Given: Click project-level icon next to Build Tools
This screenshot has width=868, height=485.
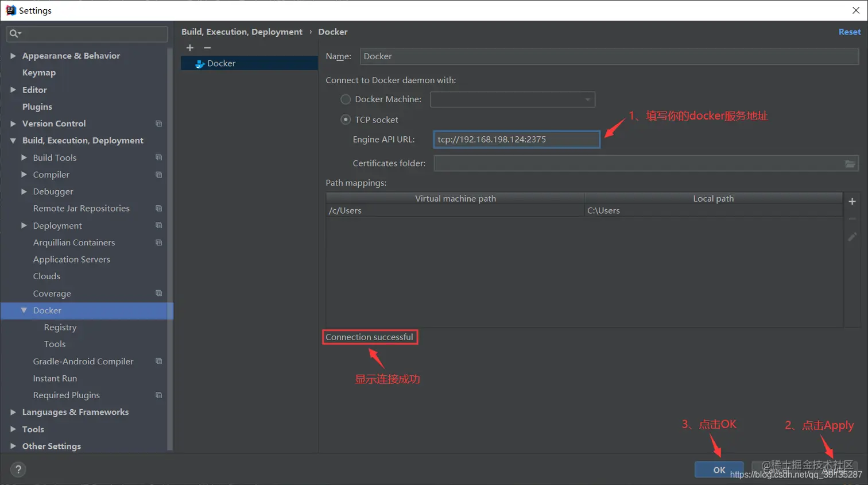Looking at the screenshot, I should tap(158, 157).
